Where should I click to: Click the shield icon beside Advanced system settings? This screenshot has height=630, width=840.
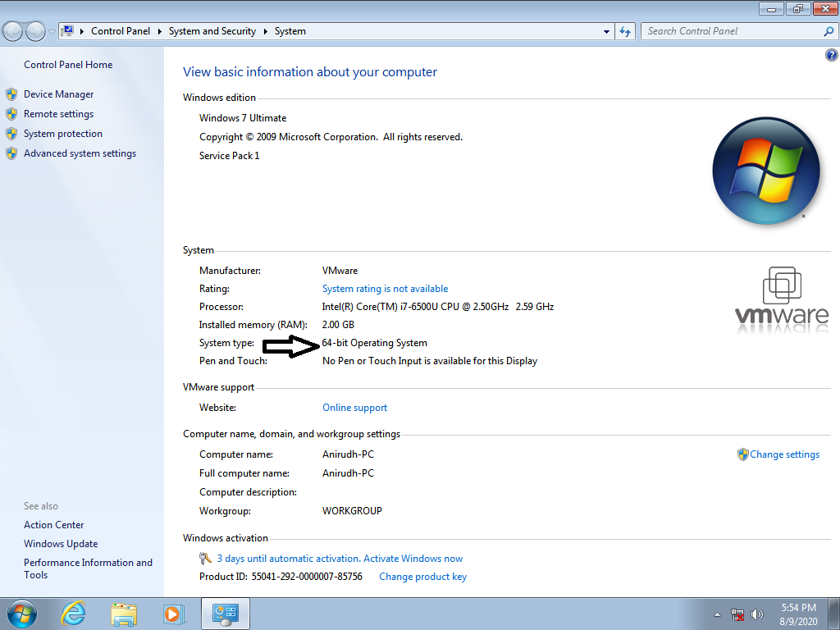[x=11, y=153]
